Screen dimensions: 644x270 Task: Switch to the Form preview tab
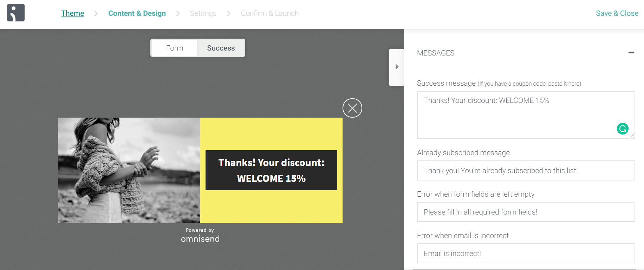coord(175,48)
